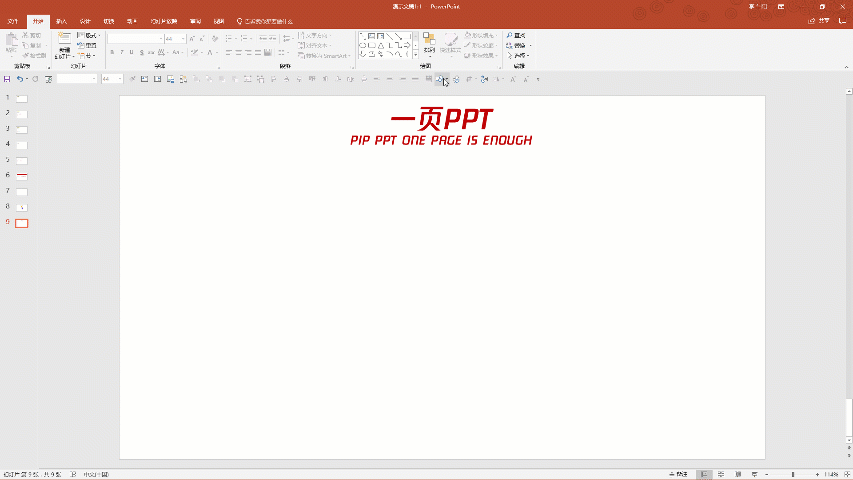Click the Paste clipboard icon
The image size is (853, 480).
tap(12, 43)
